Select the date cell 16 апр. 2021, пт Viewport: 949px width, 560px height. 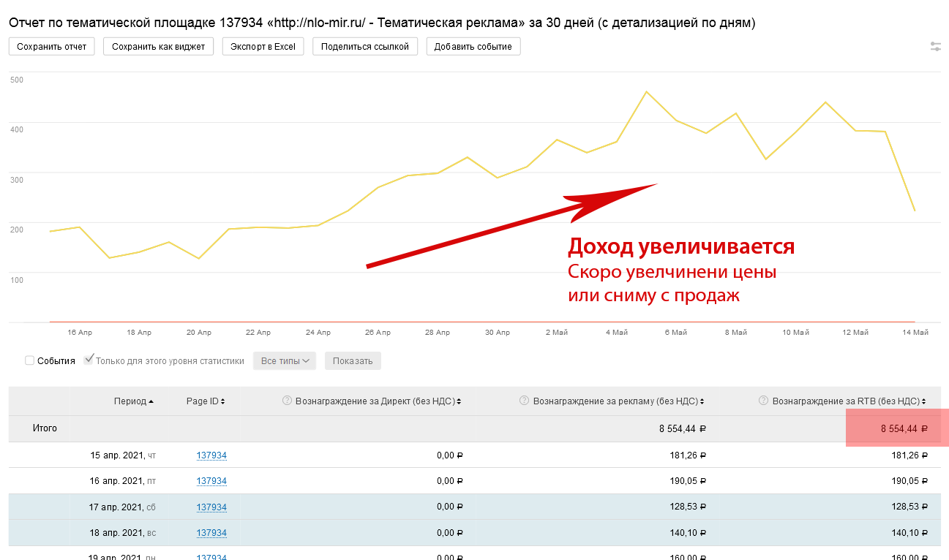tap(123, 481)
